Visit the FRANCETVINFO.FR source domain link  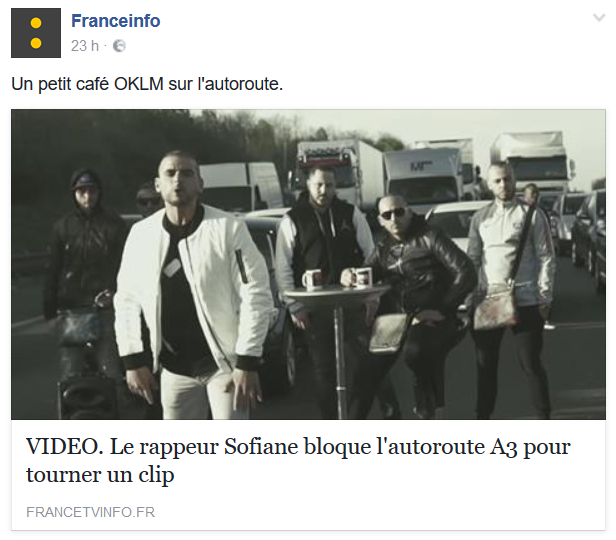pyautogui.click(x=91, y=512)
